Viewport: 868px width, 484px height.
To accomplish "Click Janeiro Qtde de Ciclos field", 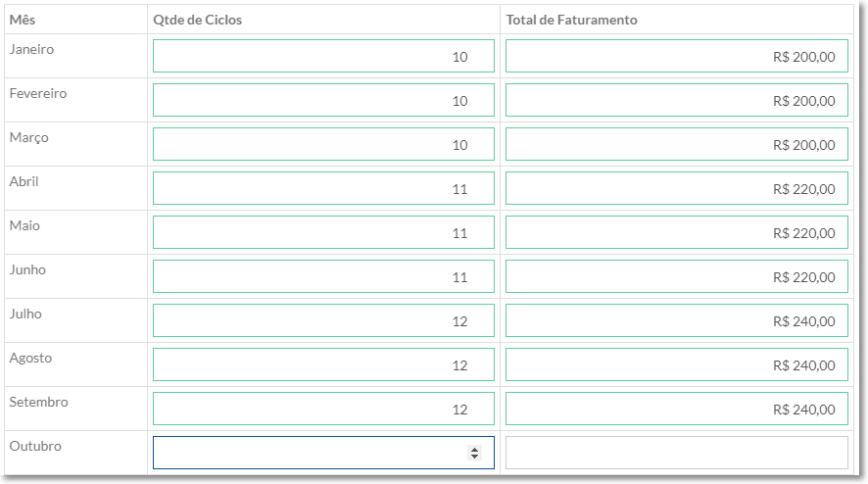I will click(x=323, y=56).
